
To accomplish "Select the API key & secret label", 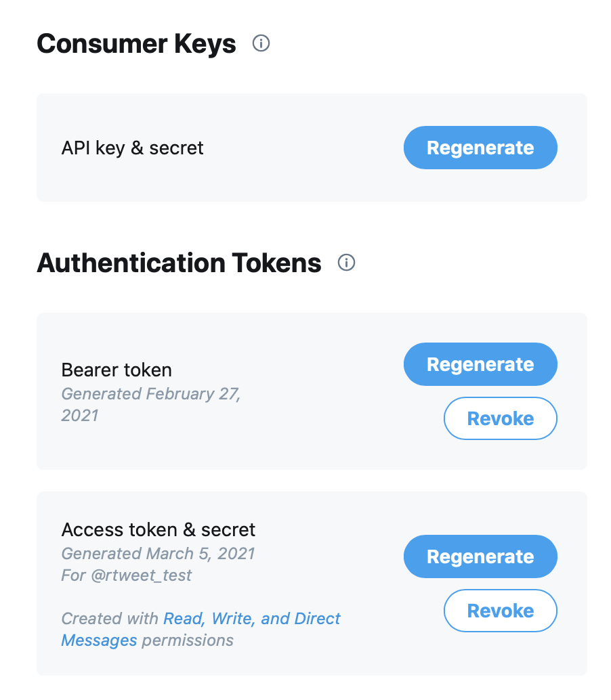I will click(x=132, y=148).
